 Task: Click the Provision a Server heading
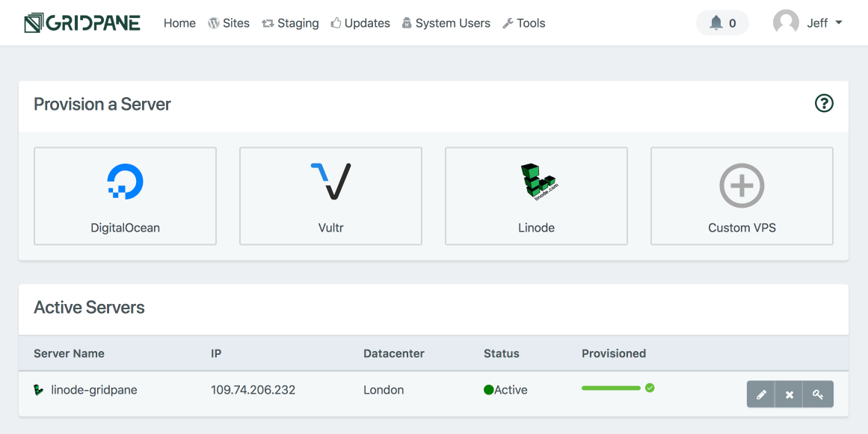102,104
